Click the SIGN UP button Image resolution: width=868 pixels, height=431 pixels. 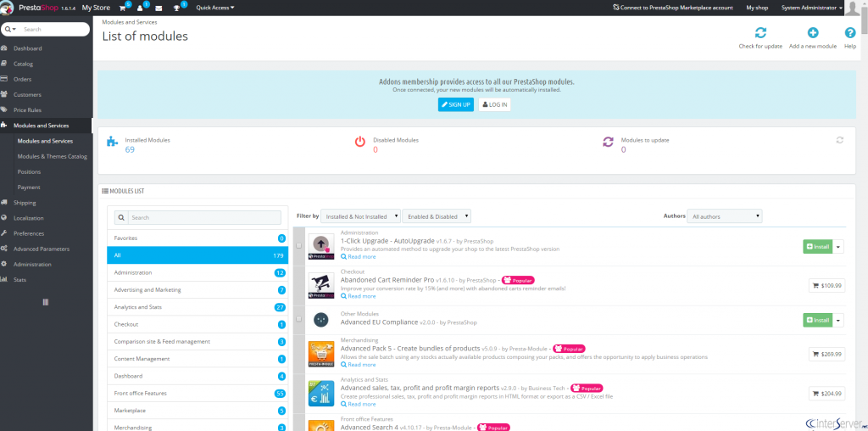click(x=455, y=104)
